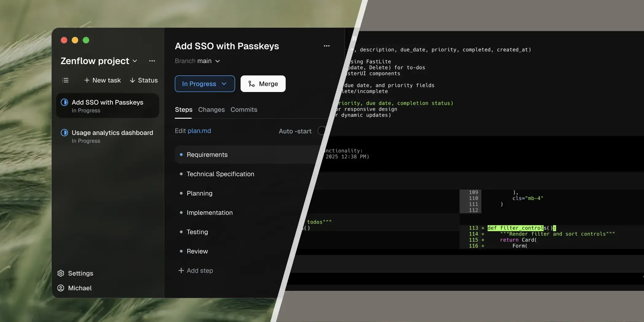This screenshot has height=322, width=644.
Task: Click the Requirements step status bullet
Action: click(181, 155)
